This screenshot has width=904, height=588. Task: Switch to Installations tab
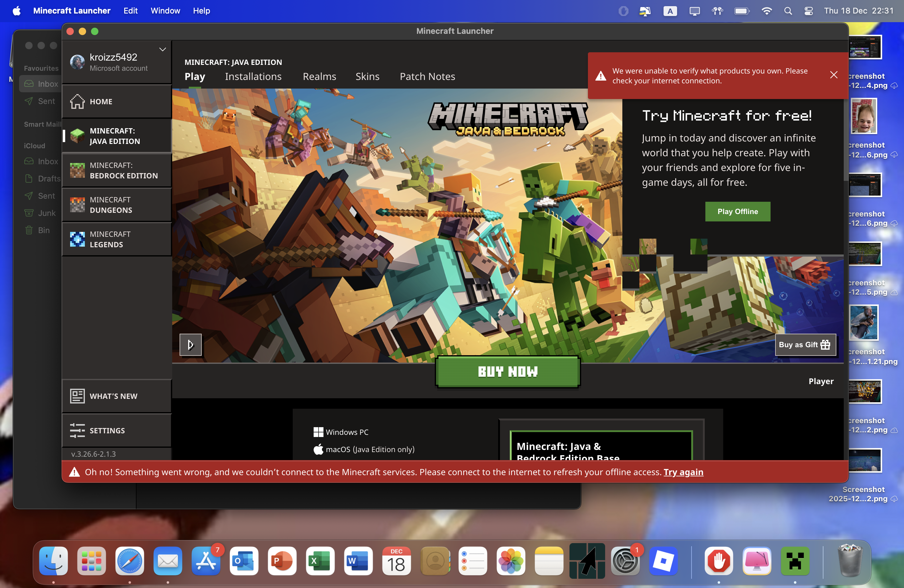[253, 77]
